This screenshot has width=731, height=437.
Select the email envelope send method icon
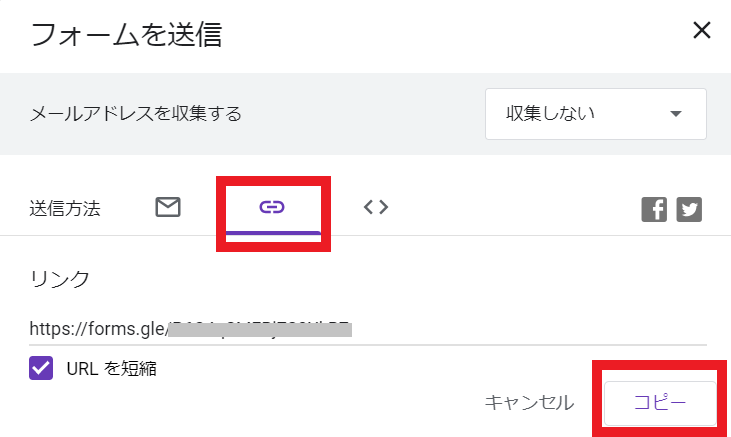pos(168,207)
